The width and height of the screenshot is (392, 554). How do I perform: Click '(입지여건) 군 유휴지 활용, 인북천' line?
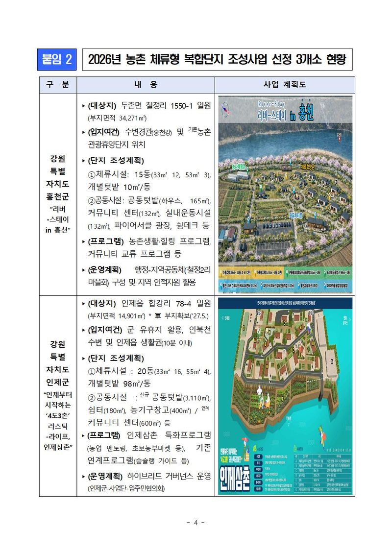tap(147, 330)
